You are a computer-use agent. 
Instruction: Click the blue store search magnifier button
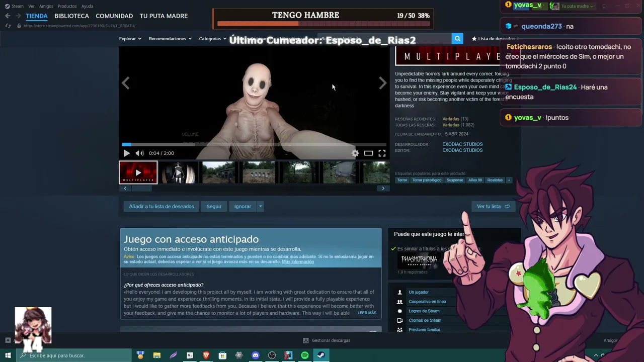click(x=457, y=38)
